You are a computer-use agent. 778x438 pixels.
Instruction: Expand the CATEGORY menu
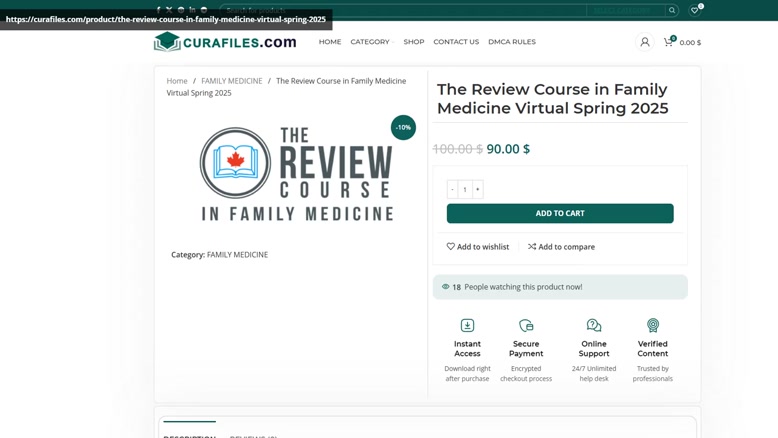point(372,42)
